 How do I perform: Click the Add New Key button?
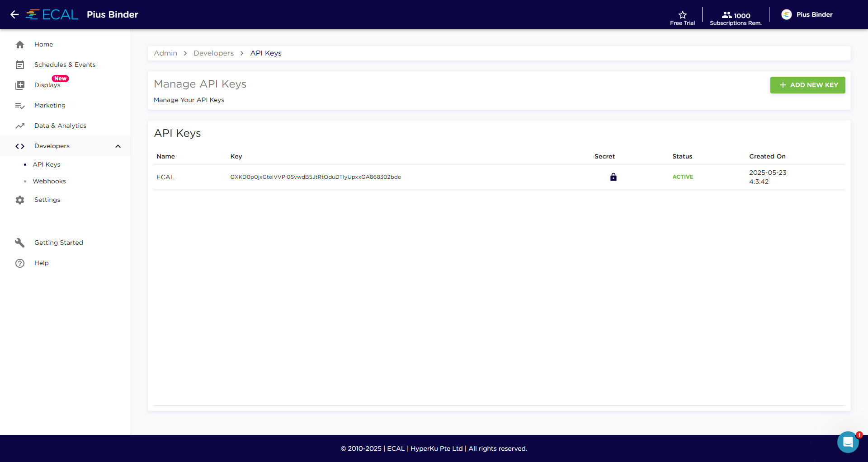807,85
